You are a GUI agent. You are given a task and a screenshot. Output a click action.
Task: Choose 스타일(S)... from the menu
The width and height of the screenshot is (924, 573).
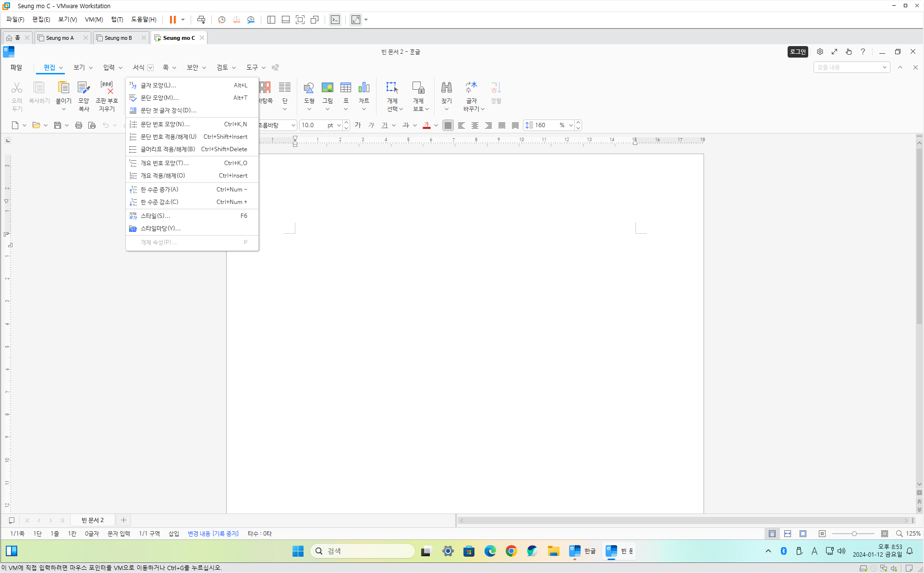[x=155, y=215]
